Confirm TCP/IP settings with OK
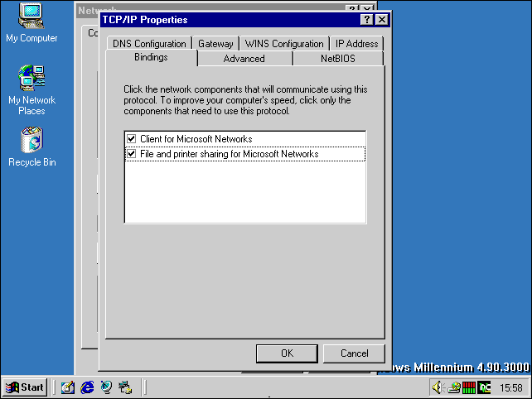This screenshot has width=532, height=399. tap(287, 353)
